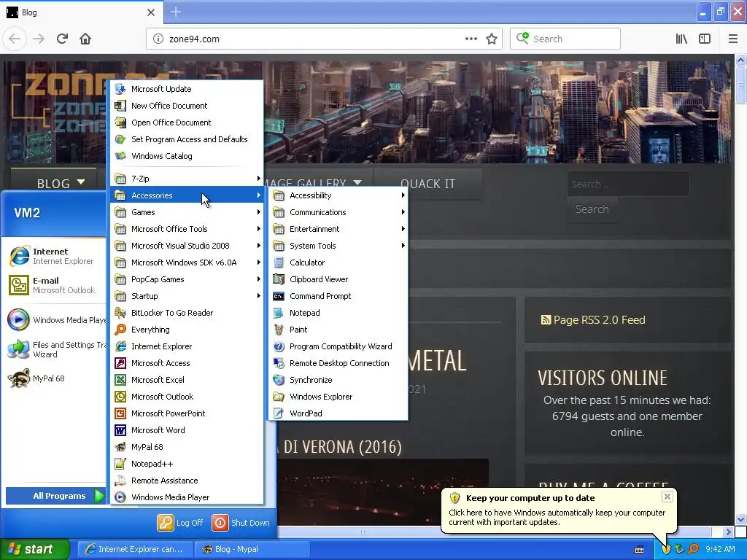
Task: Open Microsoft Word
Action: click(x=187, y=430)
